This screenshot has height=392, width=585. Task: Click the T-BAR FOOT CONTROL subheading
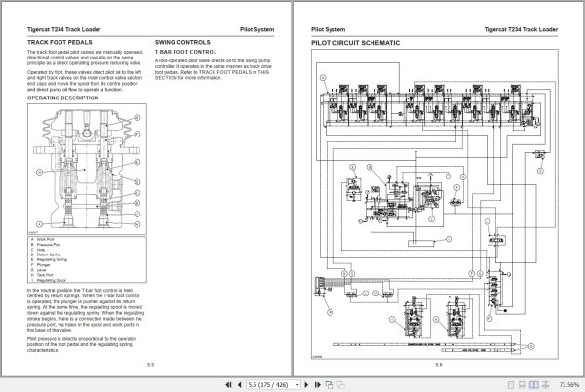coord(185,52)
